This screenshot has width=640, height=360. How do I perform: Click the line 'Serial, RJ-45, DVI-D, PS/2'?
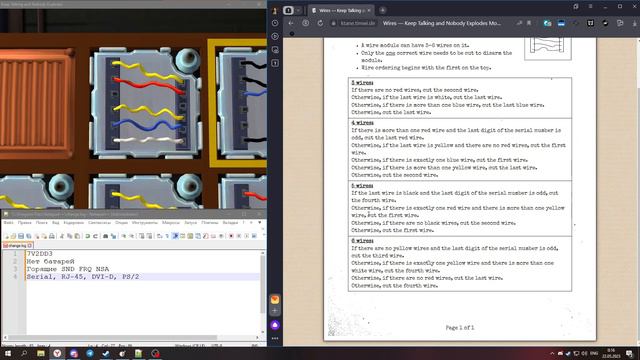83,277
